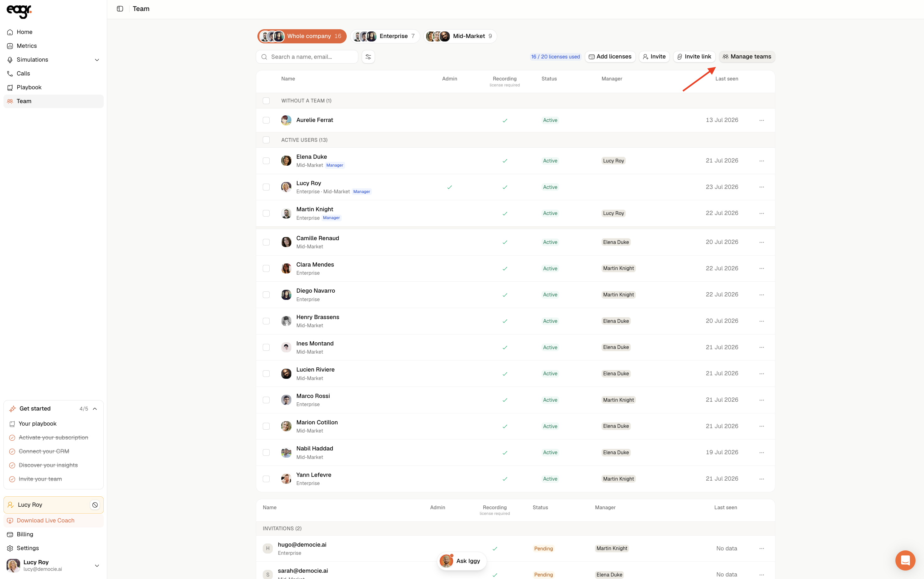924x579 pixels.
Task: Check the box for Martin Knight
Action: click(266, 213)
